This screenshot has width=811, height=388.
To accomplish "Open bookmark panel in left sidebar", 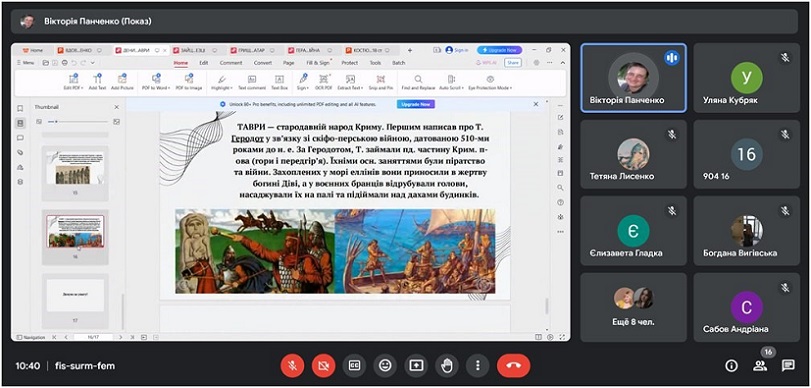I will (20, 108).
